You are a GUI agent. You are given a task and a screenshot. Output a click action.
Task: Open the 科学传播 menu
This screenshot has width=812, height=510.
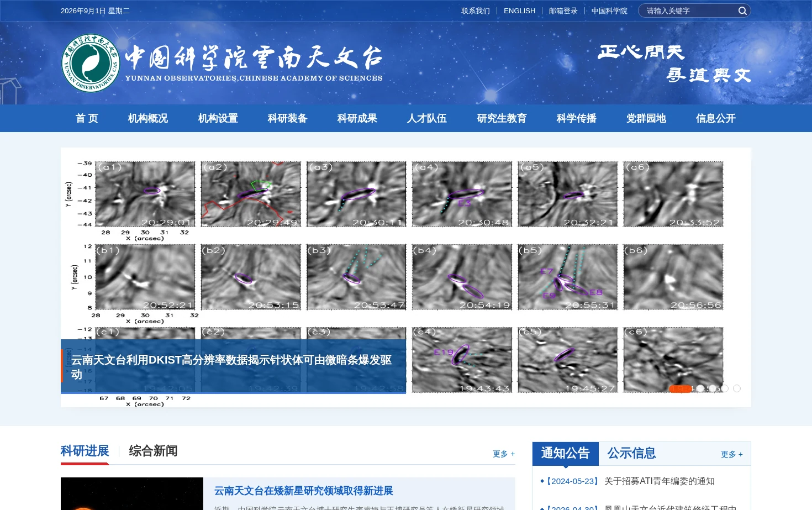[576, 118]
